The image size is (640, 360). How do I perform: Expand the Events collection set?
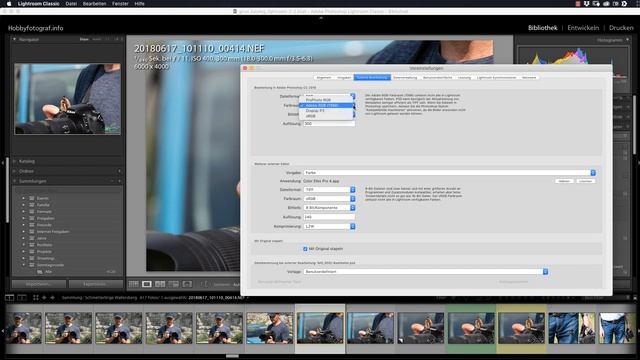tap(23, 198)
